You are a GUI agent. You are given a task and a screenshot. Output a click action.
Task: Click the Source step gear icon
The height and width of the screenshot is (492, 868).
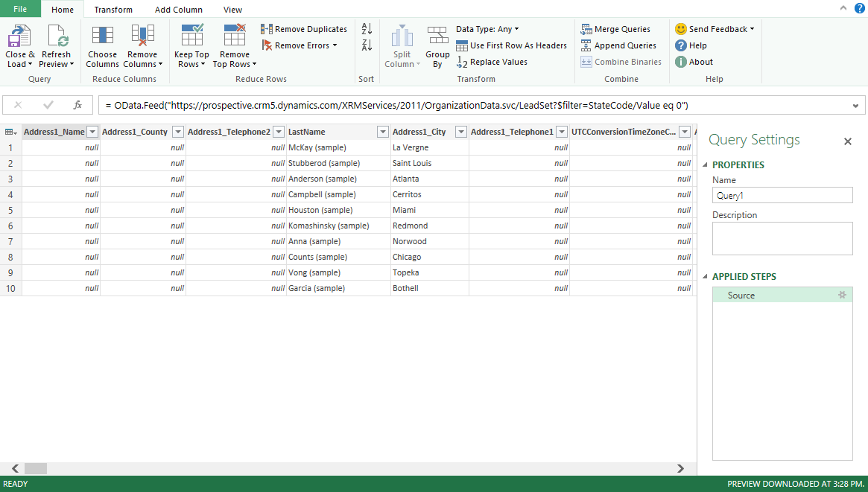[842, 295]
